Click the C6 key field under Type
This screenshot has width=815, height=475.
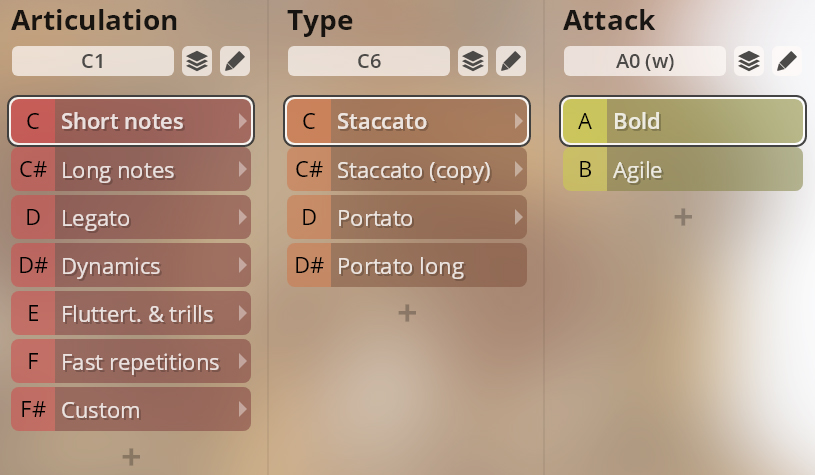pyautogui.click(x=369, y=61)
